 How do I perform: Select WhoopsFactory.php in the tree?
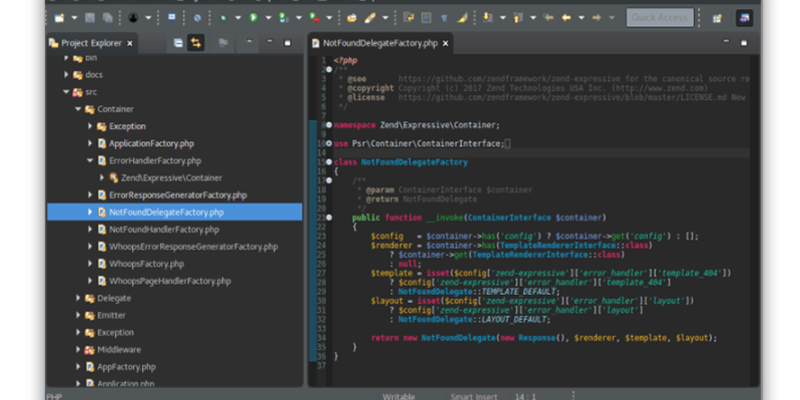click(146, 263)
